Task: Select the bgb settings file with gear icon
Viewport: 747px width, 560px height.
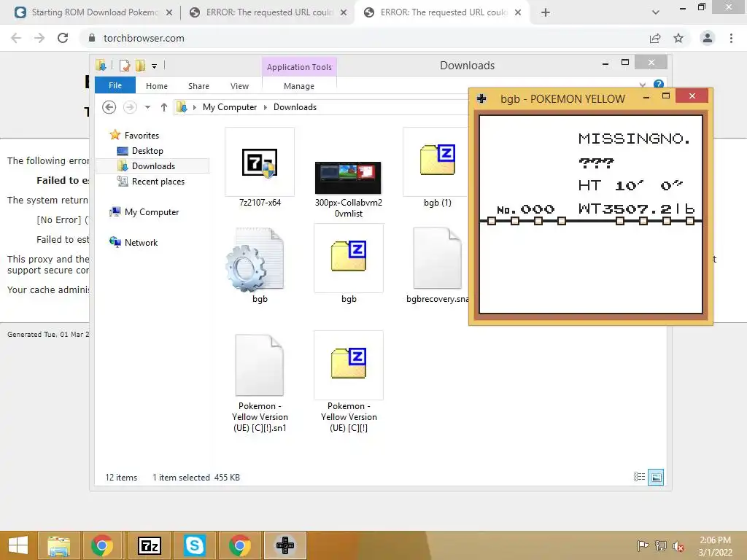Action: [x=260, y=265]
